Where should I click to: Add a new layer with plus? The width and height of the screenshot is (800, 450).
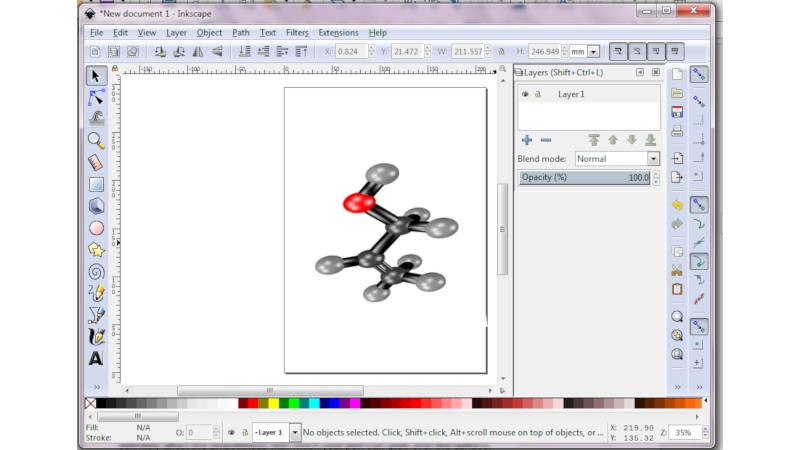pyautogui.click(x=527, y=140)
